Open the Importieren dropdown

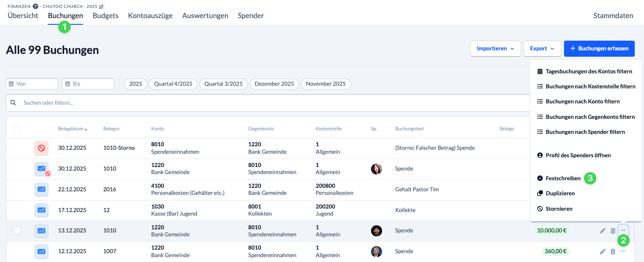pos(495,49)
